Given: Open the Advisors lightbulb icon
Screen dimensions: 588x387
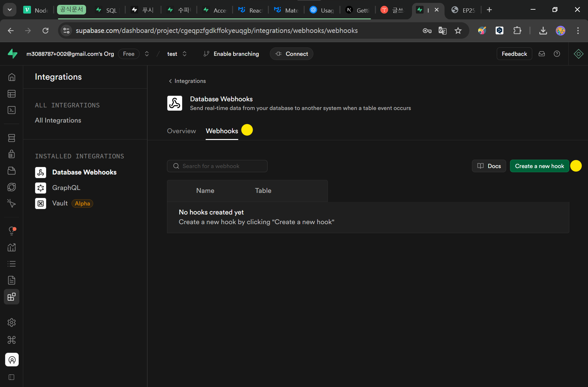Looking at the screenshot, I should (12, 231).
